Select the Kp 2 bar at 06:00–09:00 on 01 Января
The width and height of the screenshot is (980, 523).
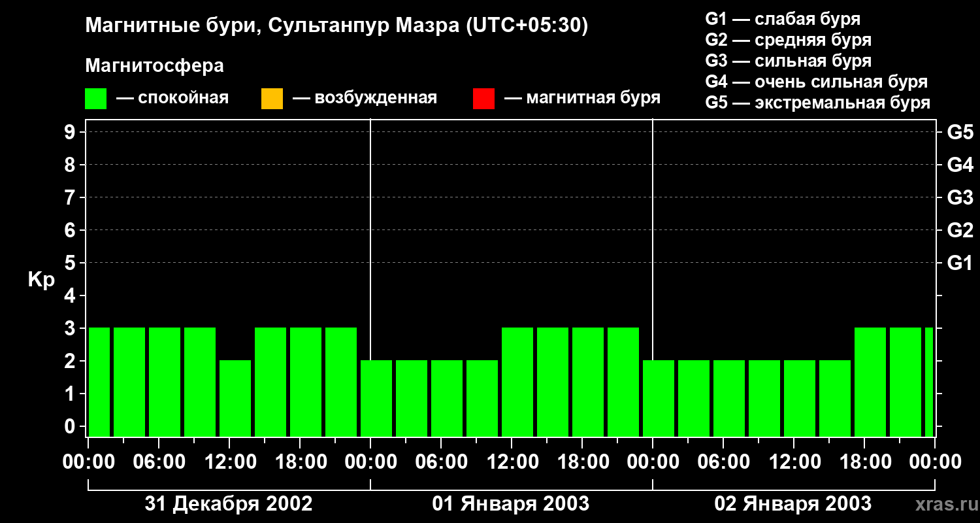447,398
